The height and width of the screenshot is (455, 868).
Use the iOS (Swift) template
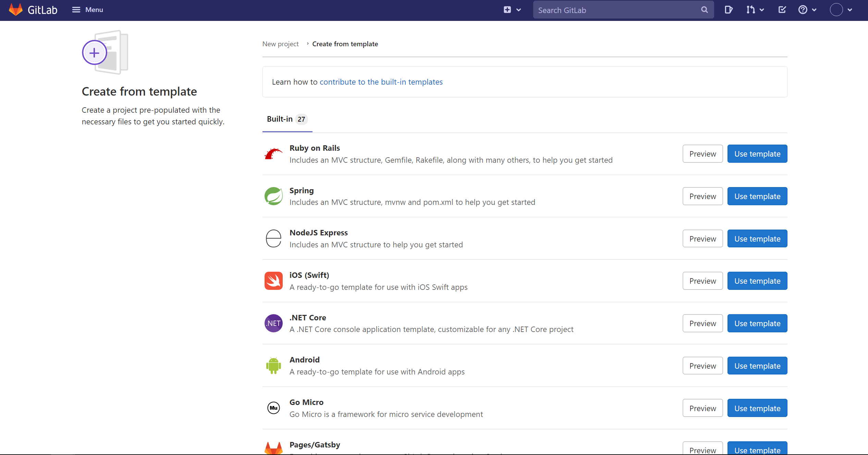[x=757, y=281]
